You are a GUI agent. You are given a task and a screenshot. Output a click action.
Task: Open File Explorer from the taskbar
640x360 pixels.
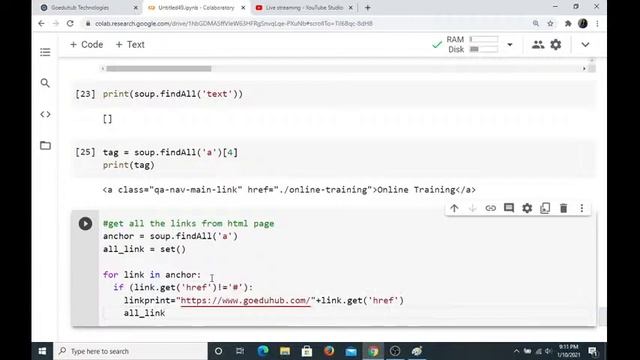point(285,351)
